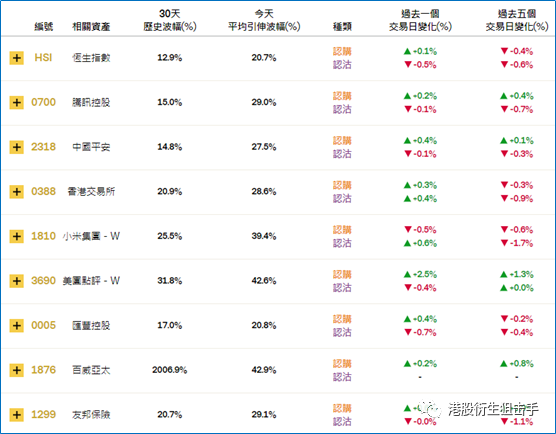
Task: Click the 相關資產 column header
Action: [x=91, y=27]
